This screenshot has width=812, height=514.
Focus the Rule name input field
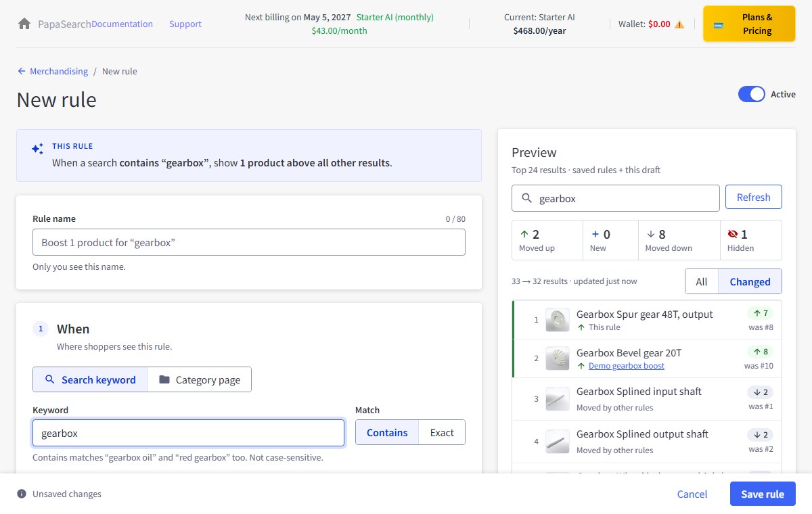249,242
